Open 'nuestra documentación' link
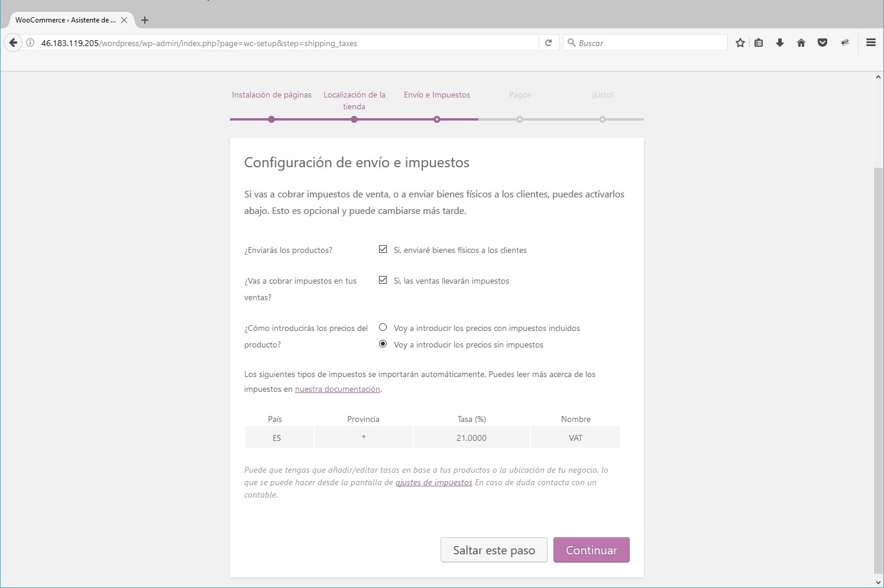Screen dimensions: 884x588 338,389
